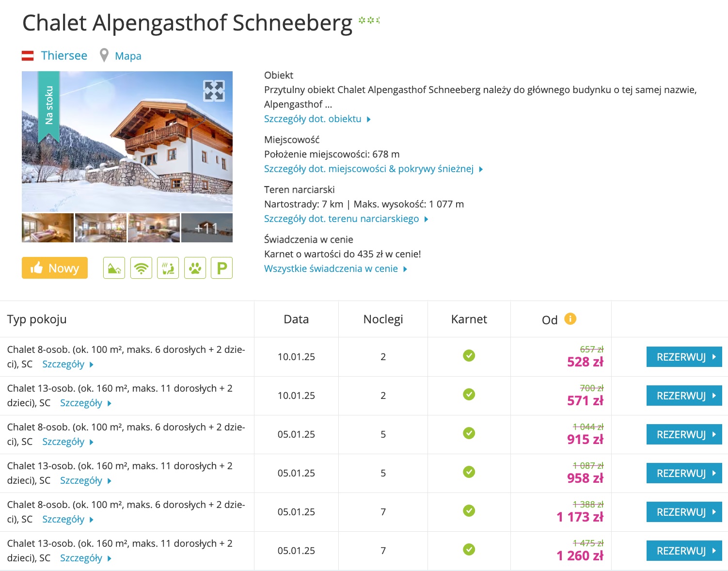This screenshot has height=571, width=728.
Task: Click the mountain location amenity icon
Action: [x=114, y=268]
